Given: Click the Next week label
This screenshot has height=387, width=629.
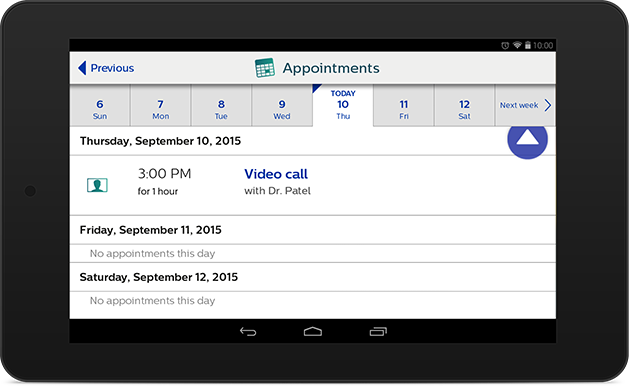Looking at the screenshot, I should pos(519,105).
